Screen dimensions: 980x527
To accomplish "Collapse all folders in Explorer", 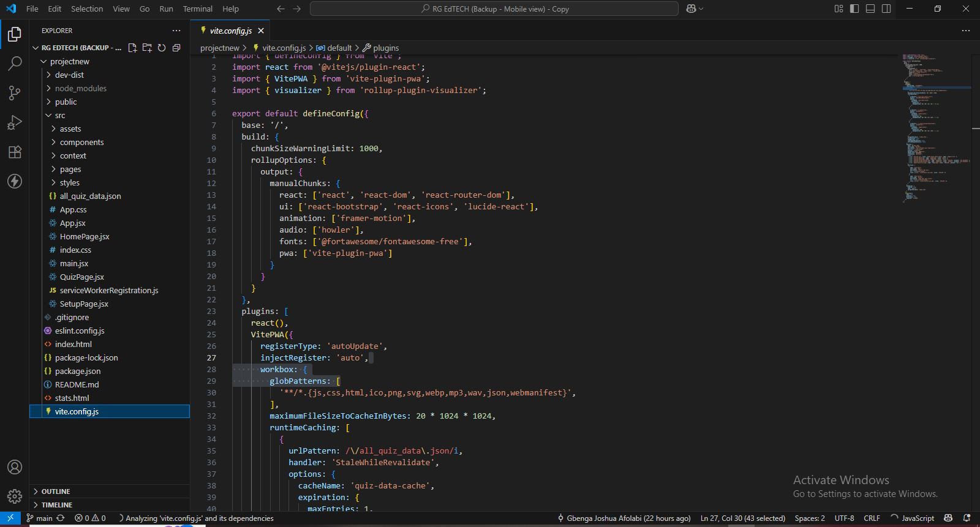I will [x=176, y=48].
